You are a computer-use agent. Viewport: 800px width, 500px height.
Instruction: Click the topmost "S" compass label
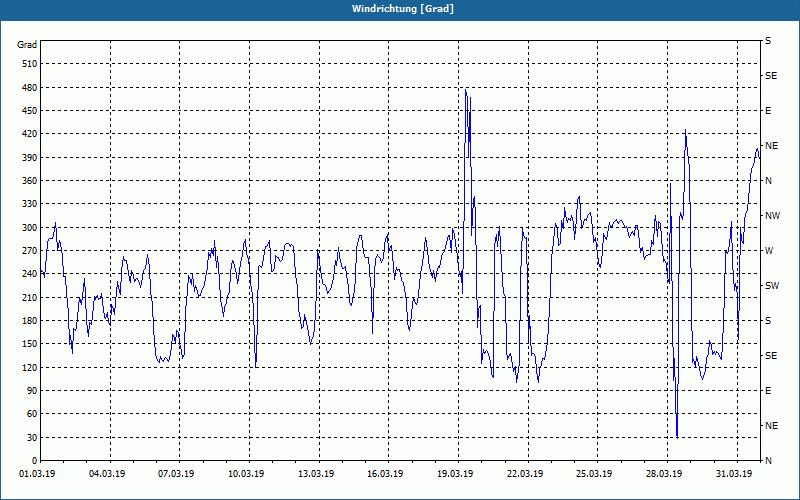click(x=768, y=41)
